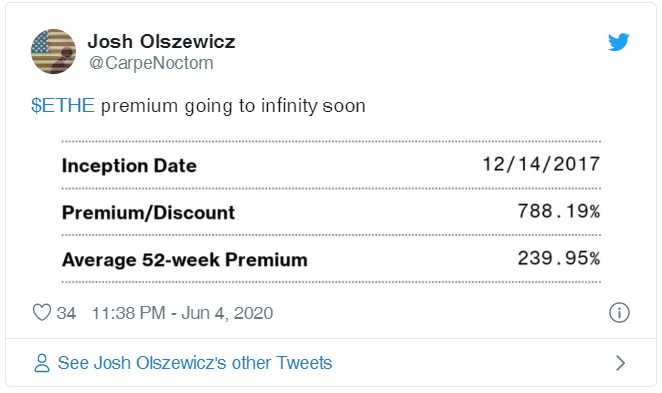
Task: Expand other Tweets with right chevron
Action: click(x=620, y=363)
